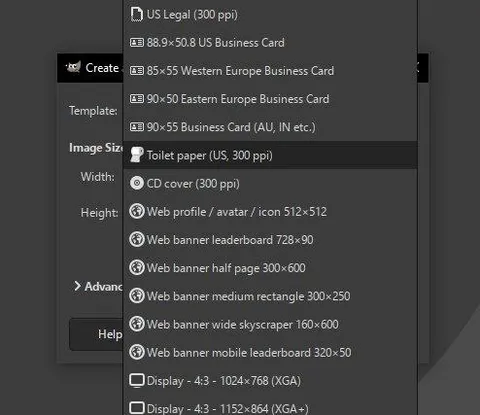Click the CD cover disc icon
The width and height of the screenshot is (480, 415).
(x=137, y=183)
